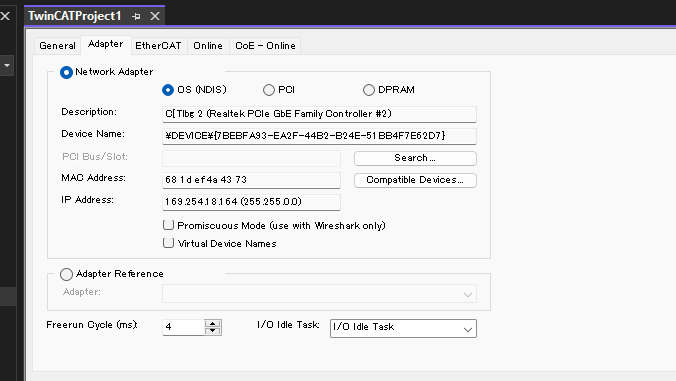Select the Network Adapter radio button
The width and height of the screenshot is (676, 381).
66,72
